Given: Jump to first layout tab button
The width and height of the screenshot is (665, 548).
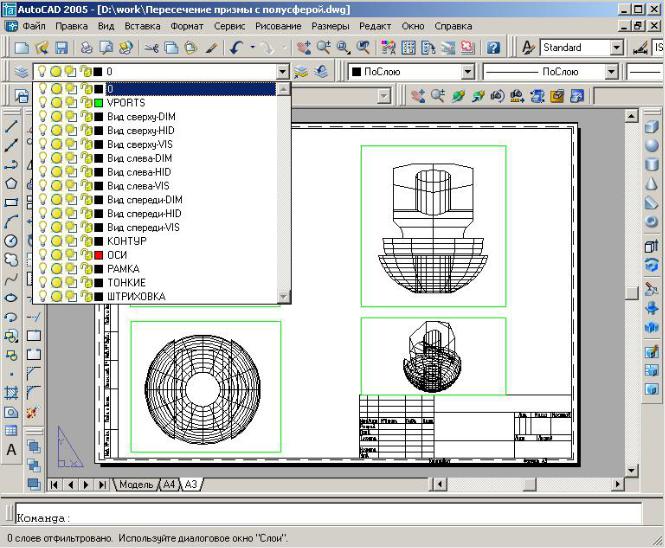Looking at the screenshot, I should click(54, 484).
